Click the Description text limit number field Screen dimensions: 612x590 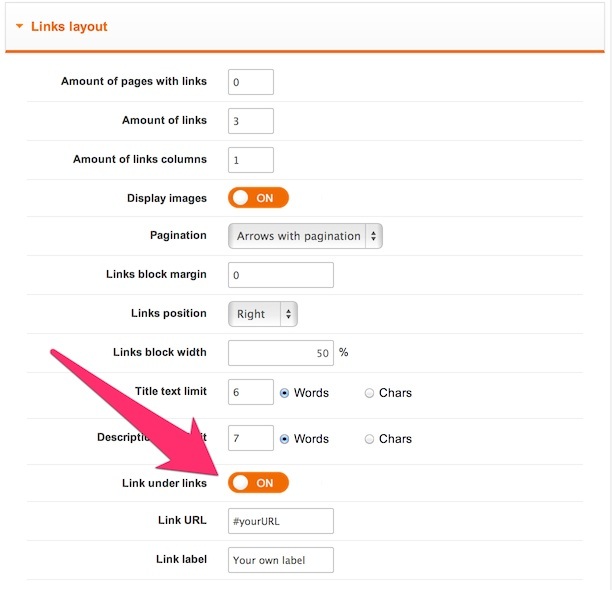(x=251, y=438)
